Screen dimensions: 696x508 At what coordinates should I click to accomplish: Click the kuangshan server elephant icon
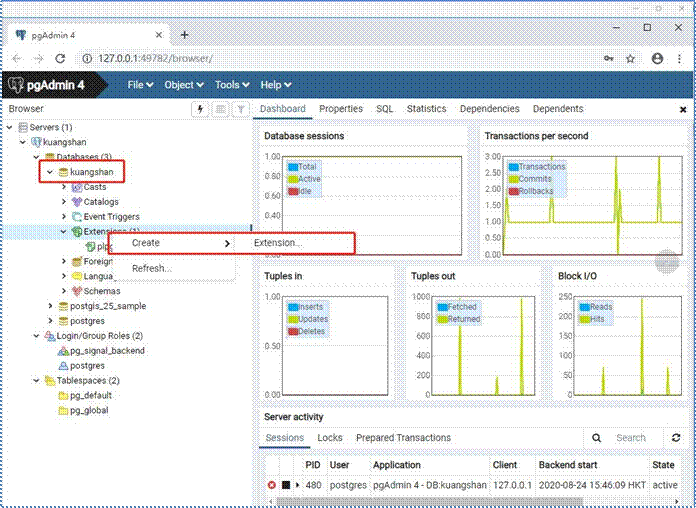(x=36, y=142)
